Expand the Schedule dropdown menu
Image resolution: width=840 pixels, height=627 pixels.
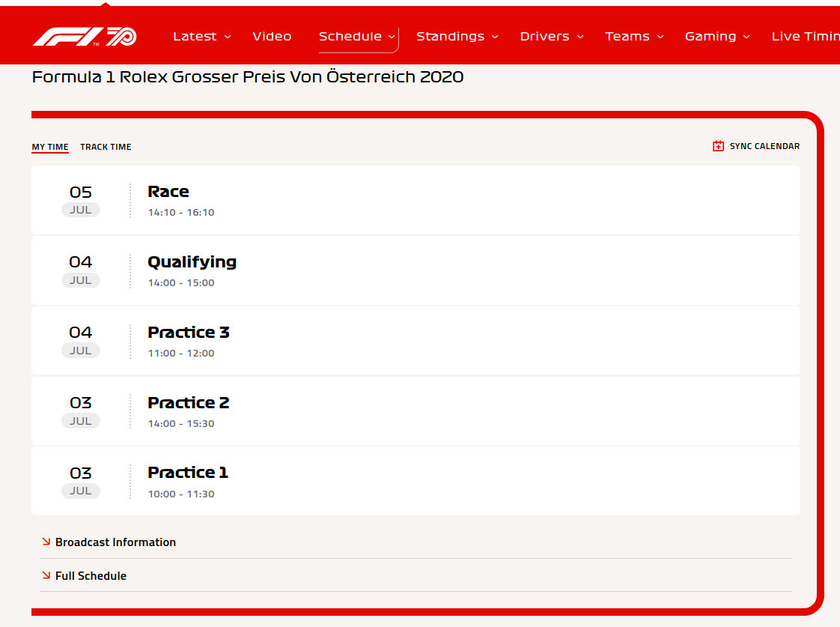[357, 36]
